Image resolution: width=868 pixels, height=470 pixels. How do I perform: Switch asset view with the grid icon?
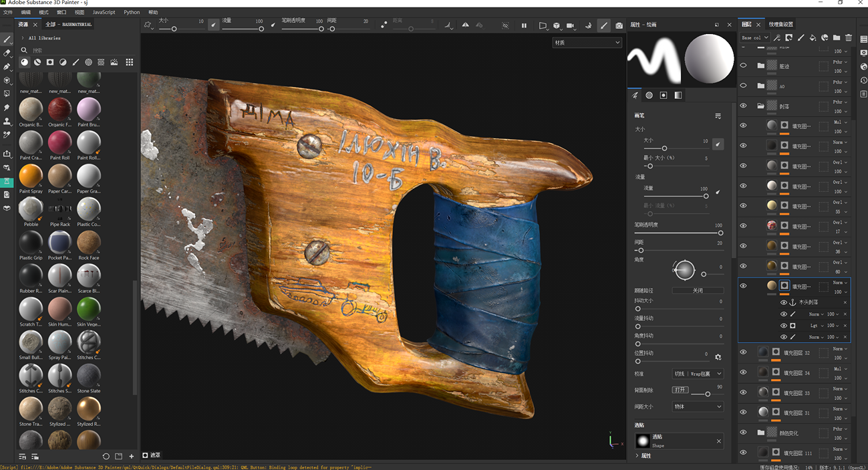point(129,62)
